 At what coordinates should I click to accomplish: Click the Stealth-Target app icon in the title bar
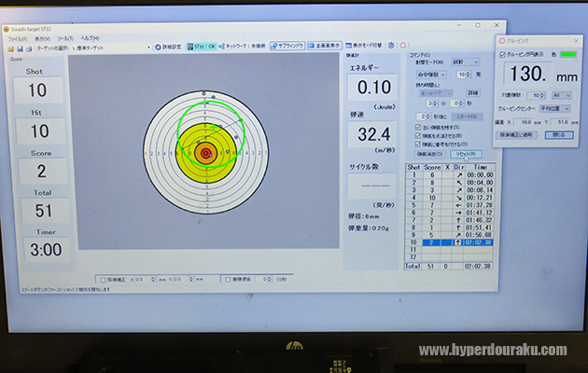coord(6,29)
